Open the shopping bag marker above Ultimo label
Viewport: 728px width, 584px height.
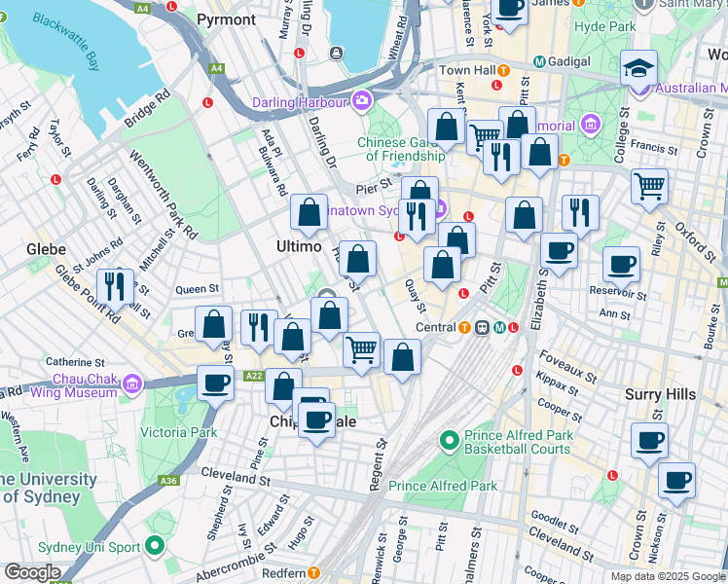[309, 212]
